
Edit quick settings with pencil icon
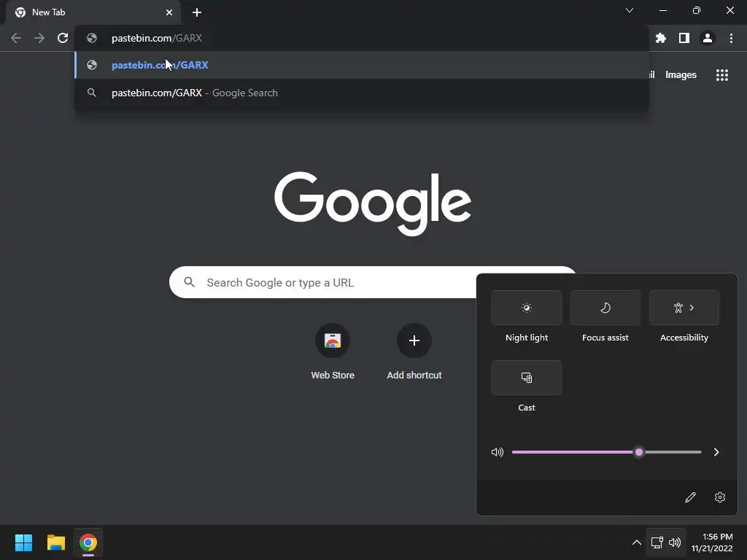click(690, 497)
